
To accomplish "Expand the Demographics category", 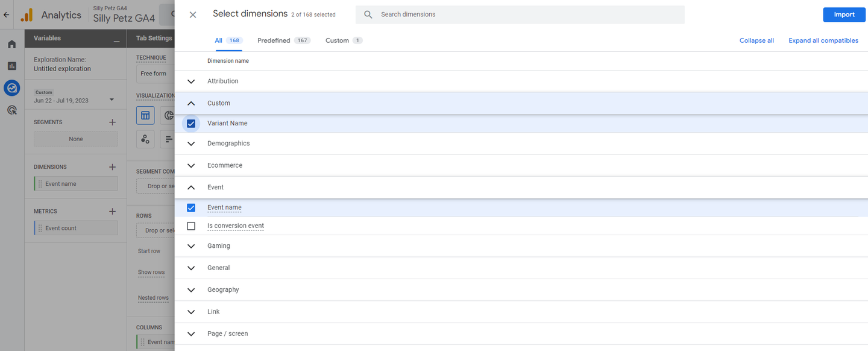I will (191, 144).
